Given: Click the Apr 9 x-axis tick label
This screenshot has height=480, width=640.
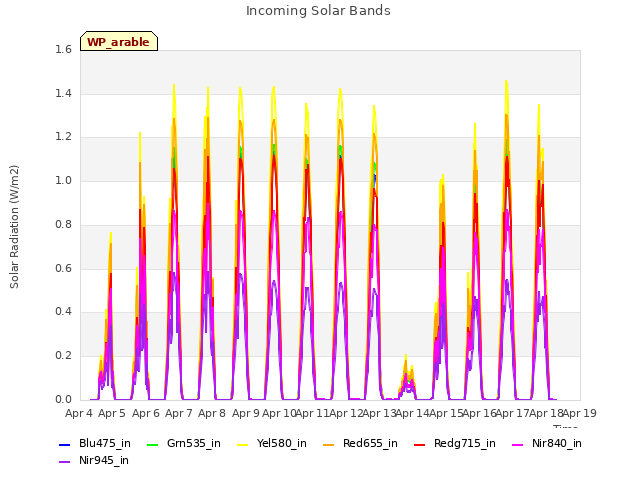Looking at the screenshot, I should pos(246,413).
